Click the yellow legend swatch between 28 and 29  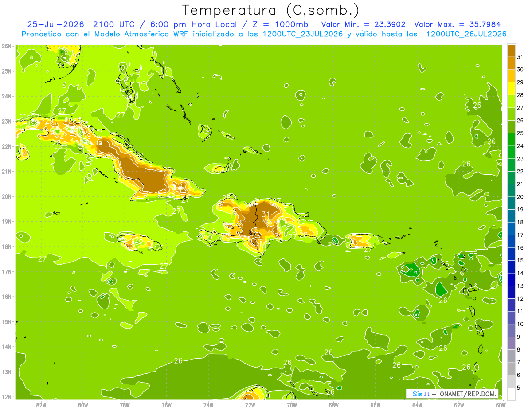coord(511,89)
